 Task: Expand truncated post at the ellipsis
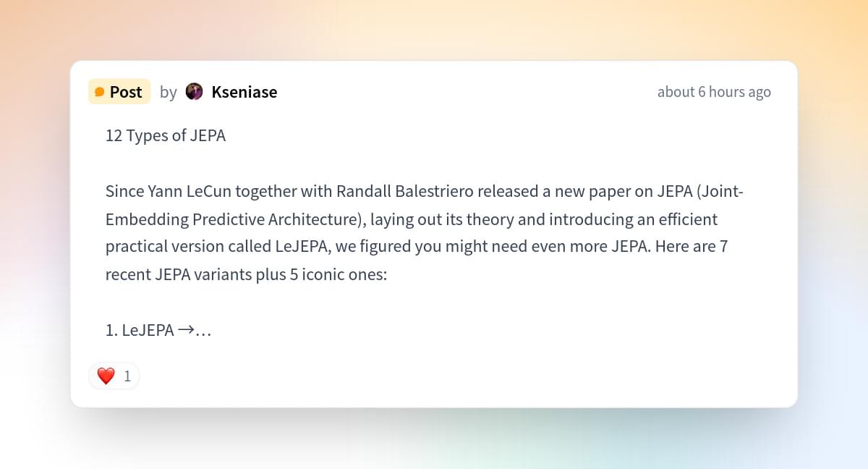[x=203, y=331]
